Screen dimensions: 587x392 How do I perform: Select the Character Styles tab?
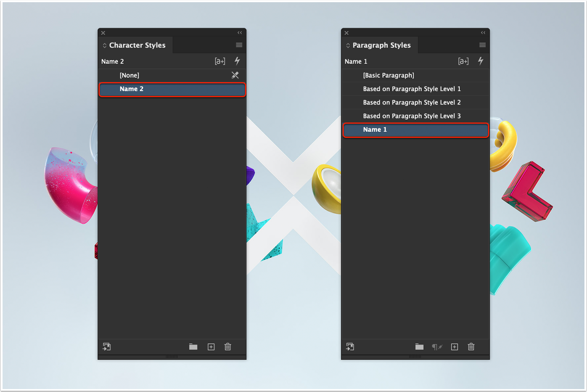tap(135, 45)
